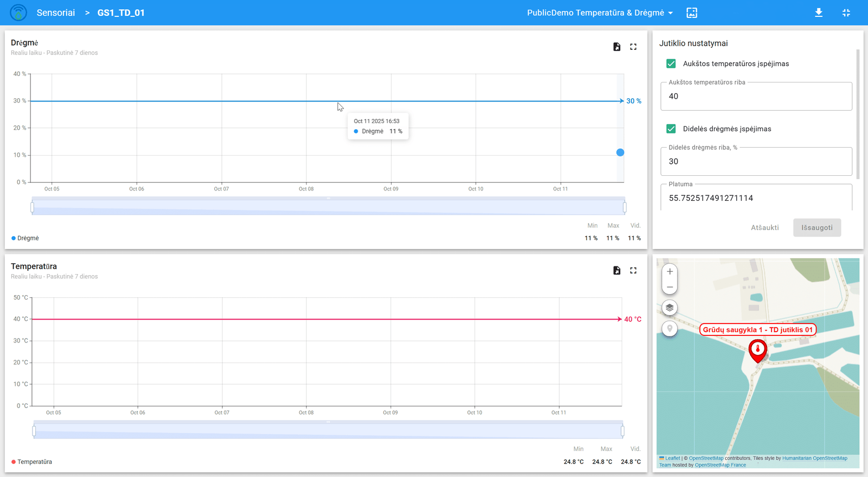
Task: Go to Sensoriai breadcrumb
Action: click(x=55, y=12)
